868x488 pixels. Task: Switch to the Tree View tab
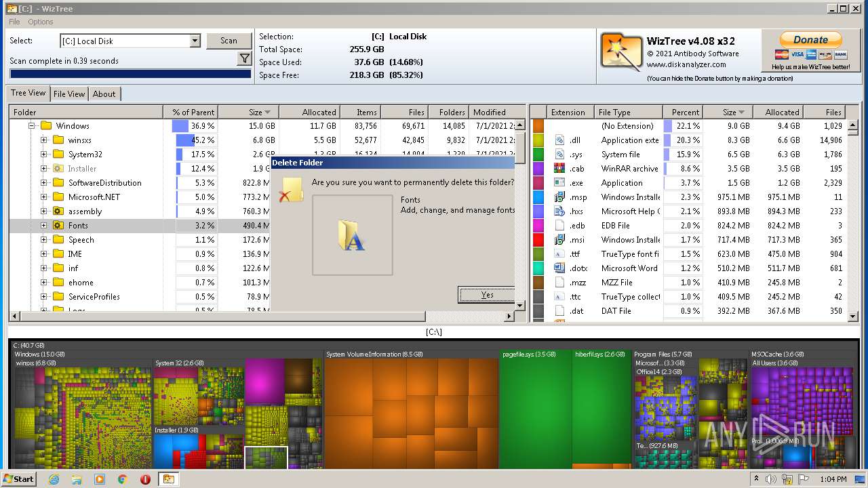(x=28, y=93)
